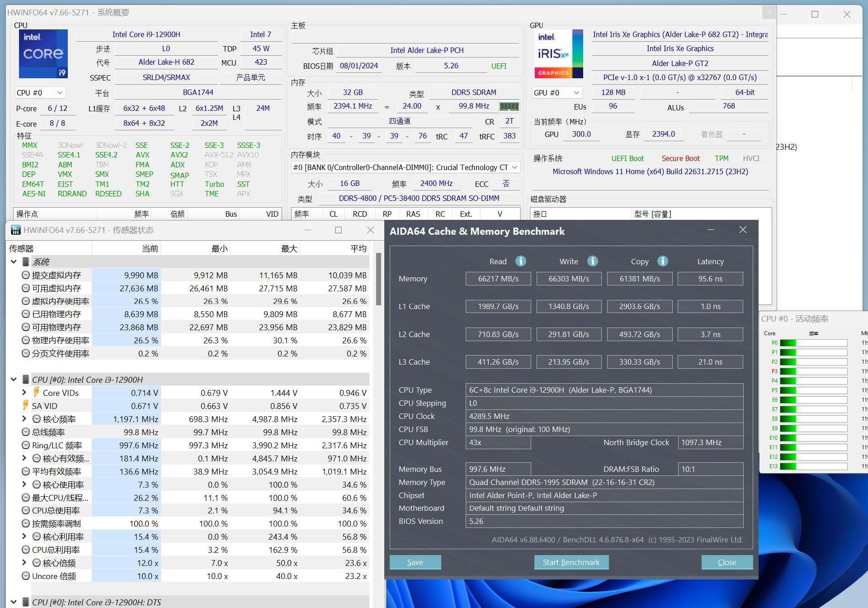
Task: Click the clock icon beside 可用物理内存
Action: tap(26, 327)
